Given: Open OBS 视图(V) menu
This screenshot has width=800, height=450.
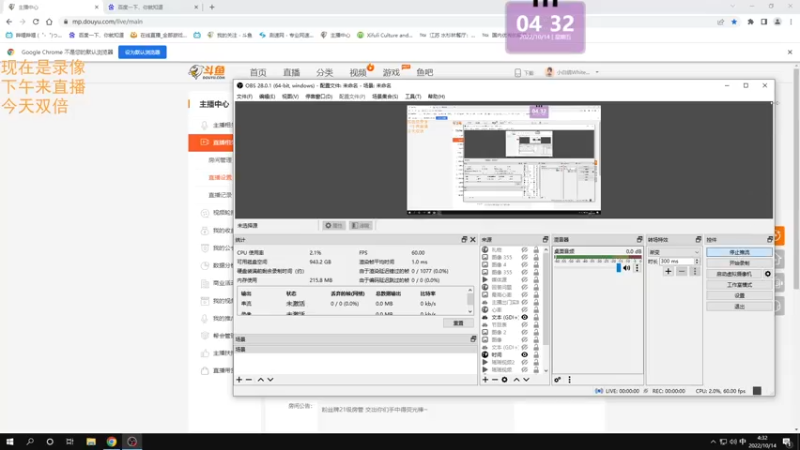Looking at the screenshot, I should pyautogui.click(x=290, y=96).
